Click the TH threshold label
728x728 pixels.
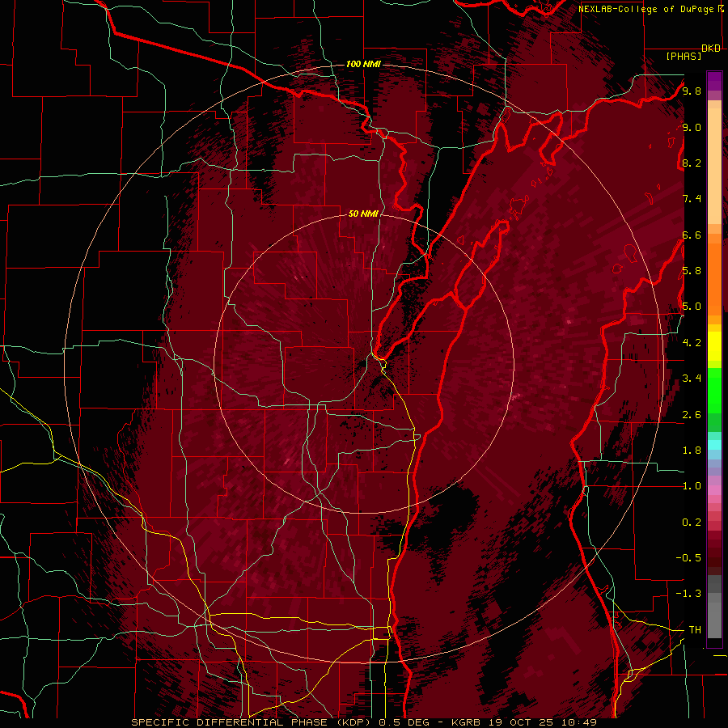coord(695,630)
